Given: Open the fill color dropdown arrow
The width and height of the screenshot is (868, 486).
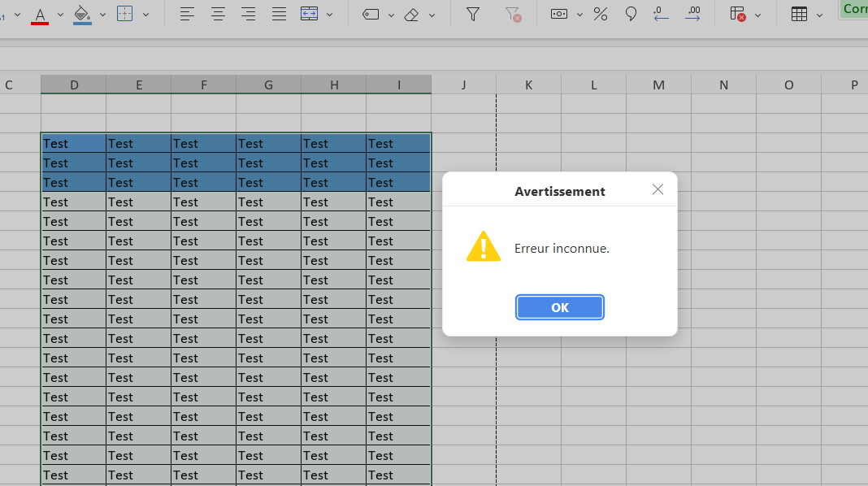Looking at the screenshot, I should 102,15.
